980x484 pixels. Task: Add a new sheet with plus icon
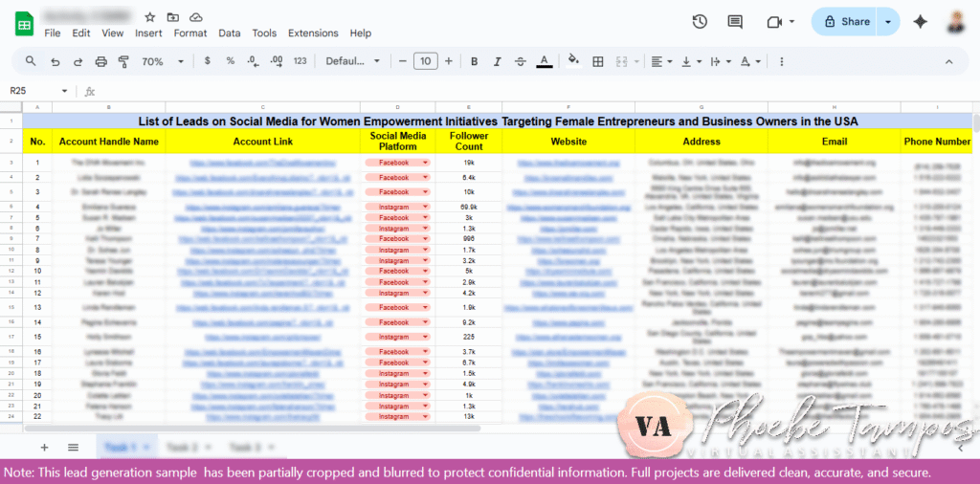(x=44, y=447)
